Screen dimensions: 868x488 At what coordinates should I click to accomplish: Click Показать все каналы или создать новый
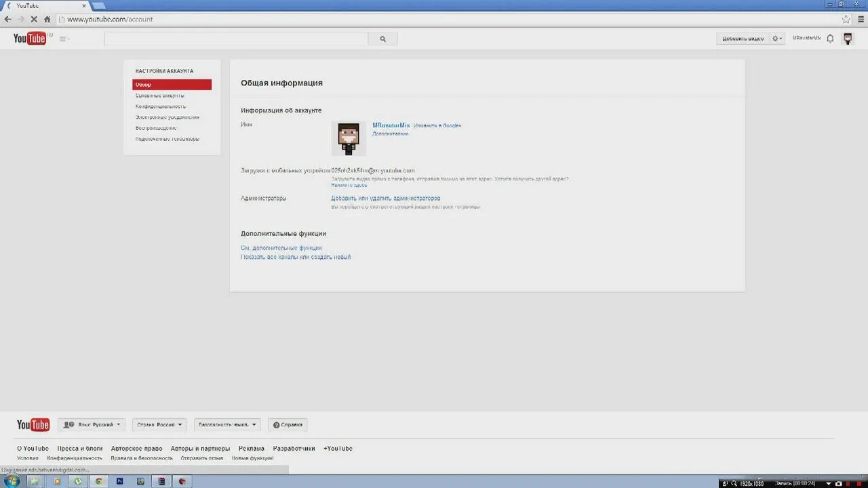296,258
